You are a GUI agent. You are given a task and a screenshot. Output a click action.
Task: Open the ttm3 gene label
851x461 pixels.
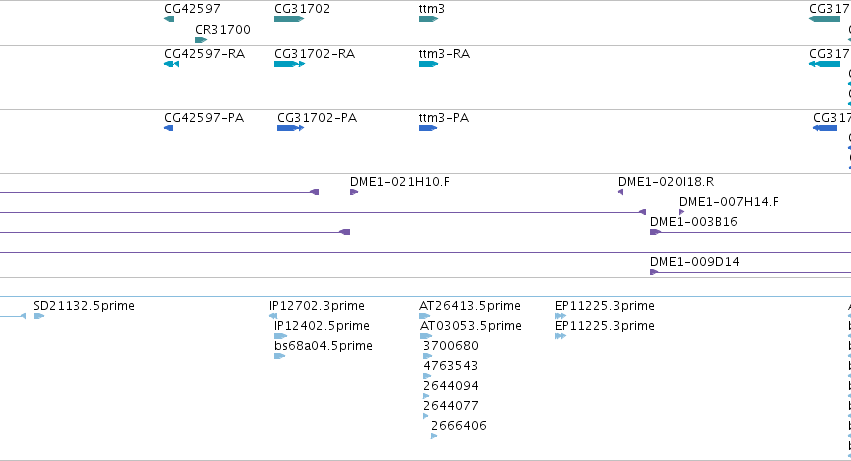pyautogui.click(x=431, y=9)
